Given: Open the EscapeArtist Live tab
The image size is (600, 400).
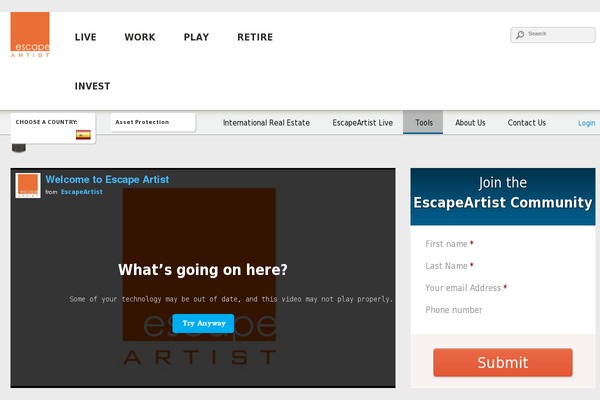Looking at the screenshot, I should point(362,123).
